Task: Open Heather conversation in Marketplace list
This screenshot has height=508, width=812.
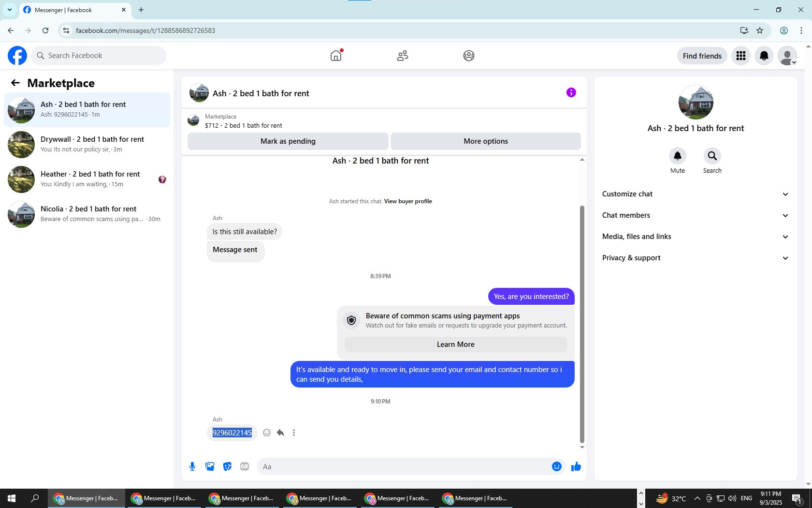Action: click(x=87, y=179)
